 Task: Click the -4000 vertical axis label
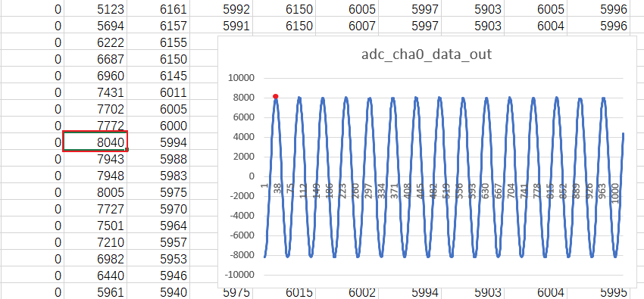242,215
